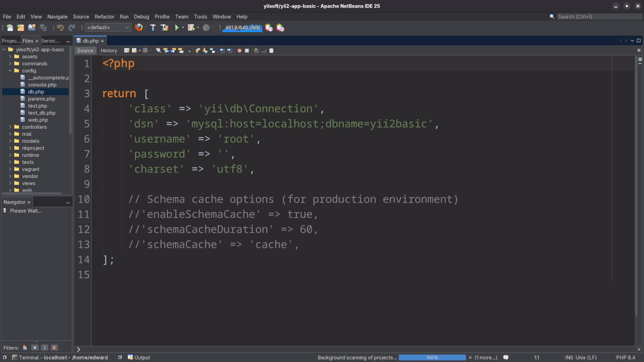The image size is (644, 362).
Task: Expand the assets folder
Action: tap(10, 56)
